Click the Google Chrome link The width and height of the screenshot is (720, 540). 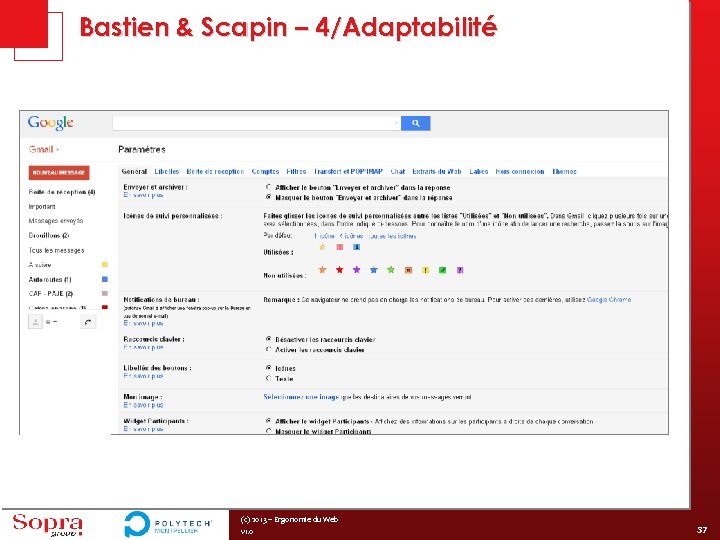point(609,299)
